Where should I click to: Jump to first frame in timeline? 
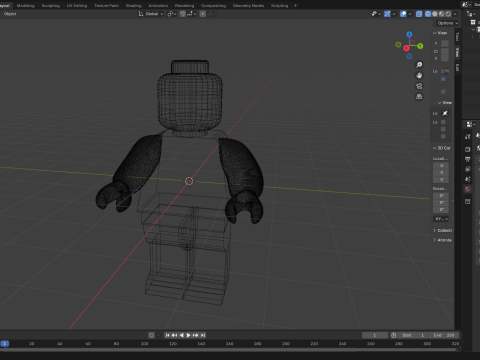pyautogui.click(x=167, y=335)
